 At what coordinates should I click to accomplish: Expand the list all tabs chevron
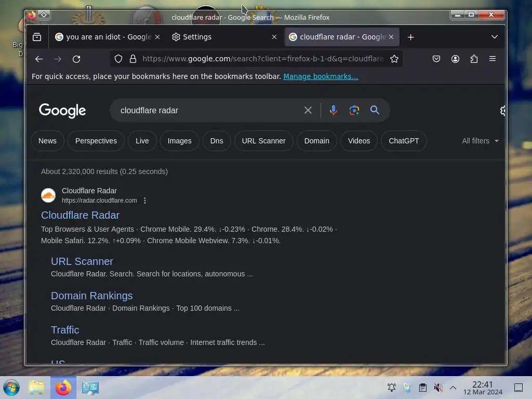pyautogui.click(x=495, y=37)
